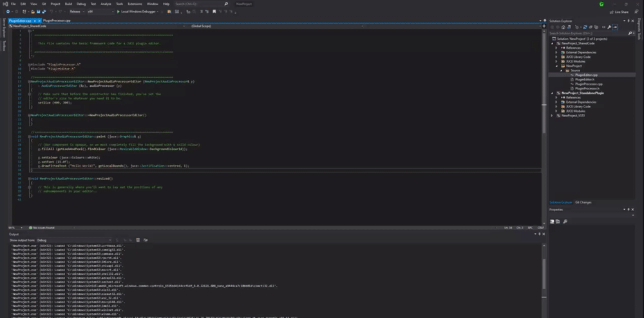Open the Debug menu
Screen dimensions: 644x318
coord(81,4)
